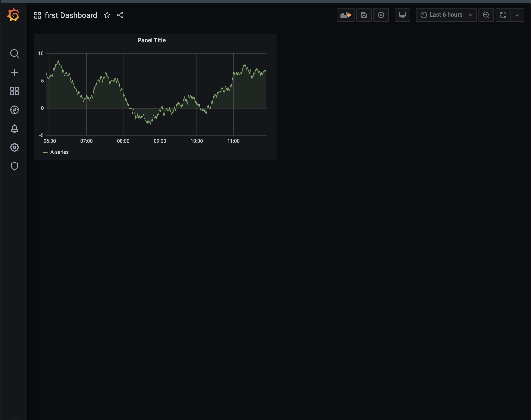Open the share dashboard dialog
Image resolution: width=531 pixels, height=420 pixels.
click(120, 15)
